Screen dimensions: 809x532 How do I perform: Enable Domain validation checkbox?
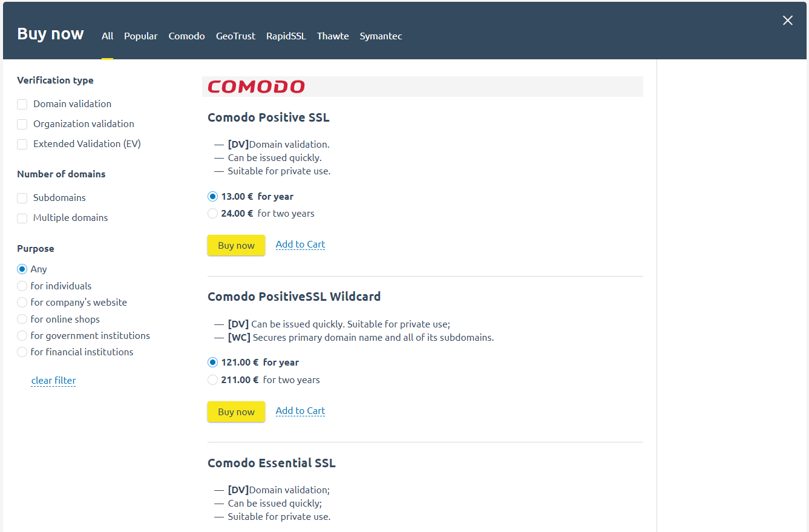22,104
